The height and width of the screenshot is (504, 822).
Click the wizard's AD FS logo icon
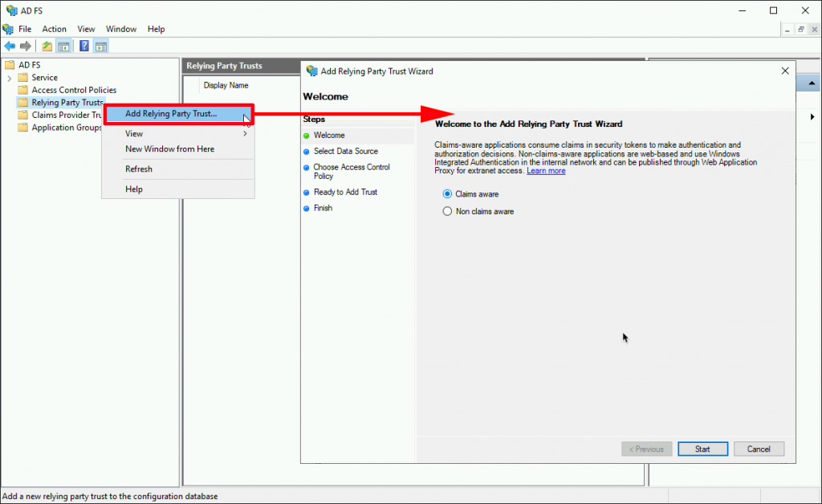311,71
